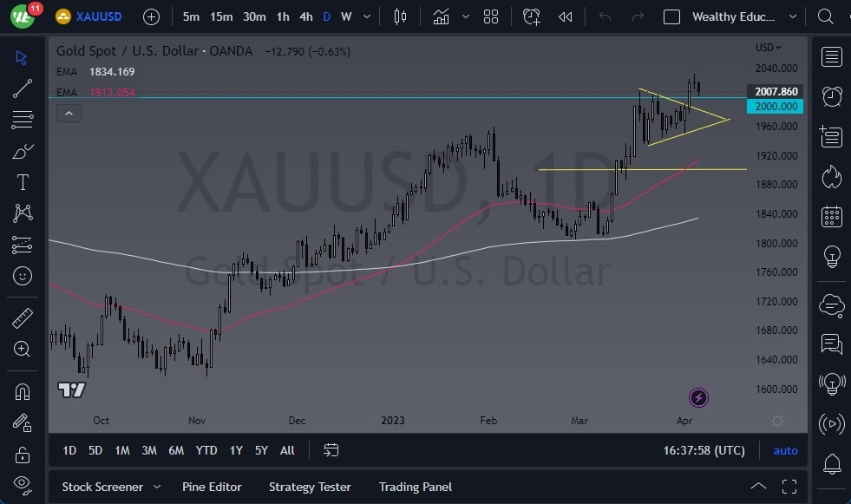Toggle magnet mode for drawings

pos(23,392)
